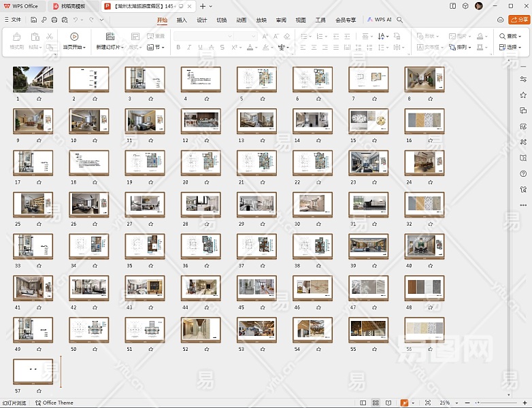Image resolution: width=532 pixels, height=408 pixels.
Task: Switch to normal view in status bar
Action: [x=364, y=403]
